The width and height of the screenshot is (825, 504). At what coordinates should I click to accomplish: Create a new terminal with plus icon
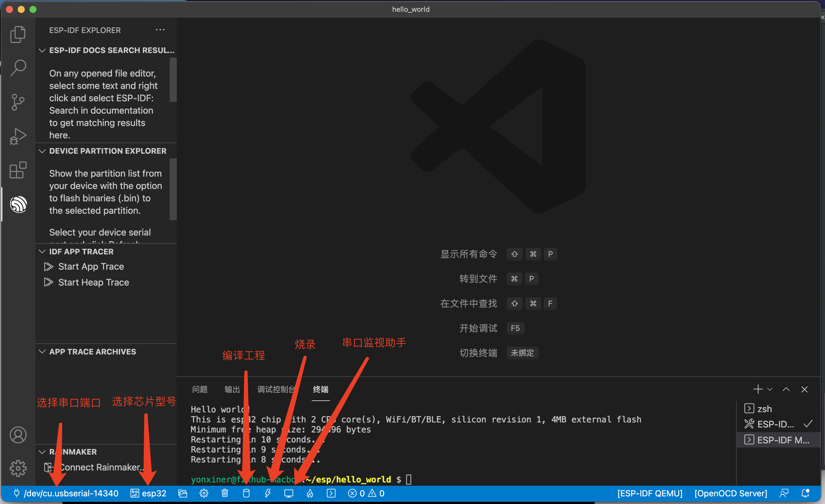tap(758, 389)
